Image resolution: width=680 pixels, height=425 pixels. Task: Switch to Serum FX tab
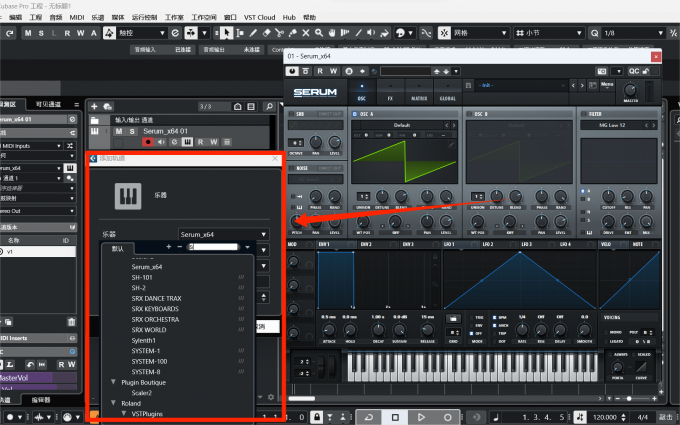(x=390, y=92)
